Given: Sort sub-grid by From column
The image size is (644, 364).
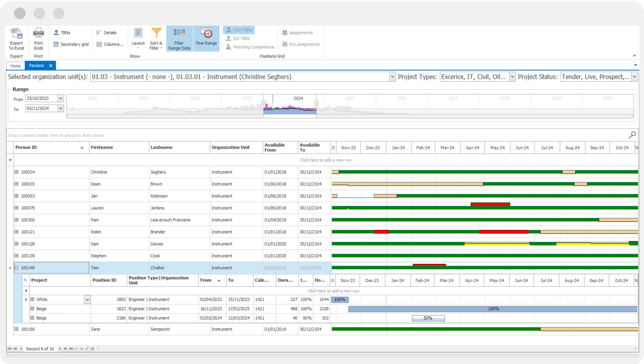Looking at the screenshot, I should [x=212, y=280].
